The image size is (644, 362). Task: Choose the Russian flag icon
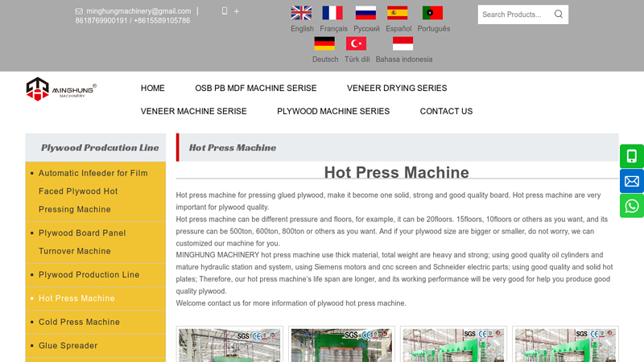365,13
